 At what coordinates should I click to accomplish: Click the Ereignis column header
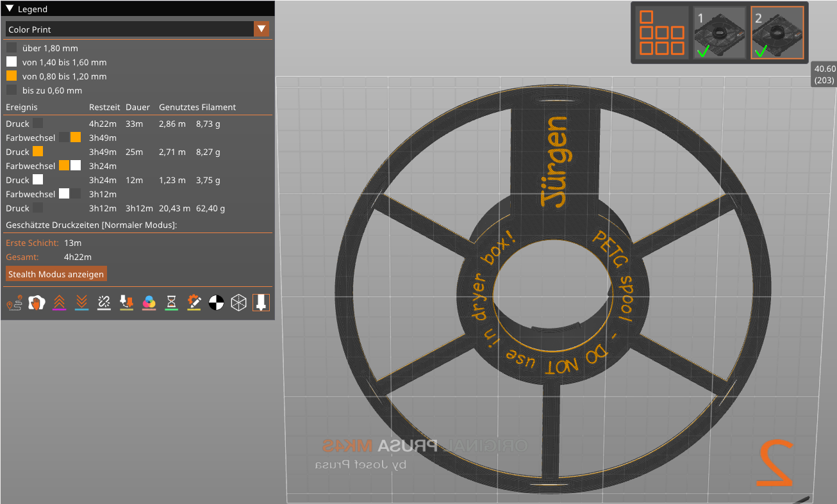(x=22, y=107)
